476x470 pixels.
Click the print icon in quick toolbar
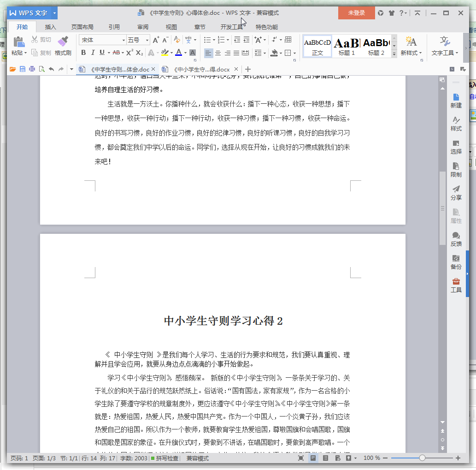[32, 69]
